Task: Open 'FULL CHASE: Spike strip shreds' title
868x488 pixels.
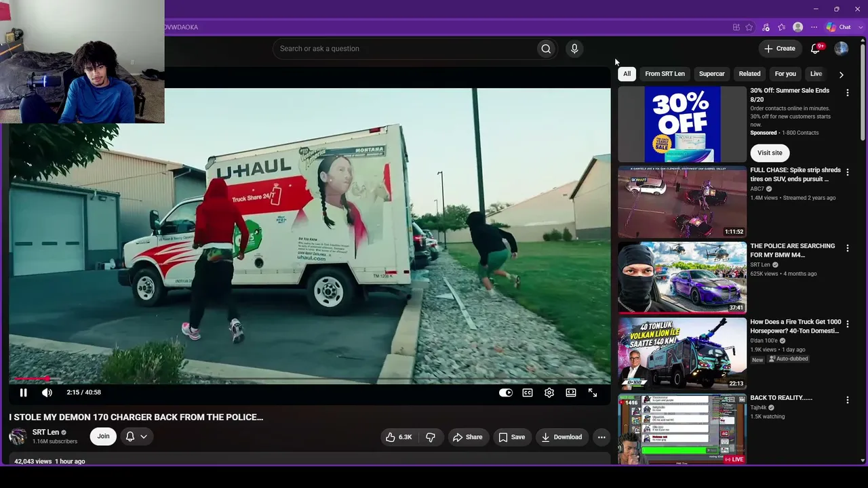Action: click(795, 175)
